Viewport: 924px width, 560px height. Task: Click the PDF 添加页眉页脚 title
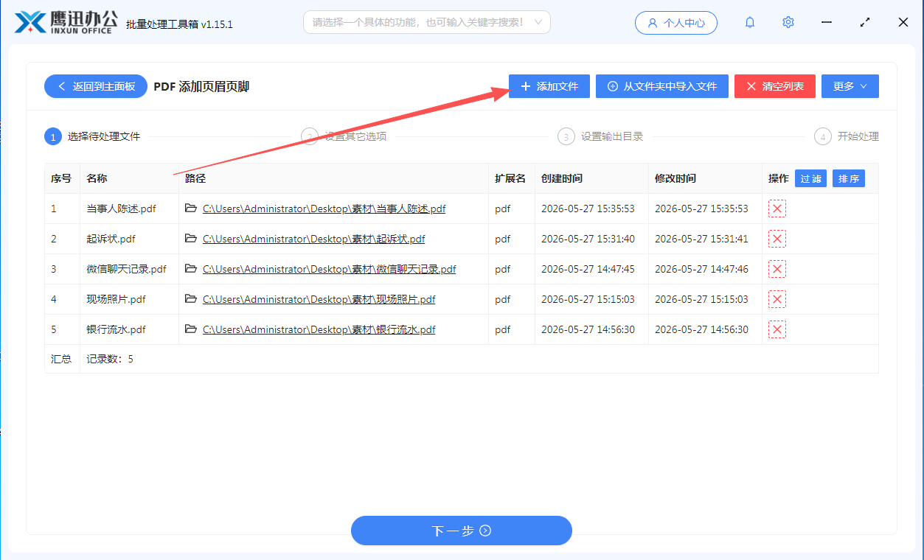click(x=201, y=86)
